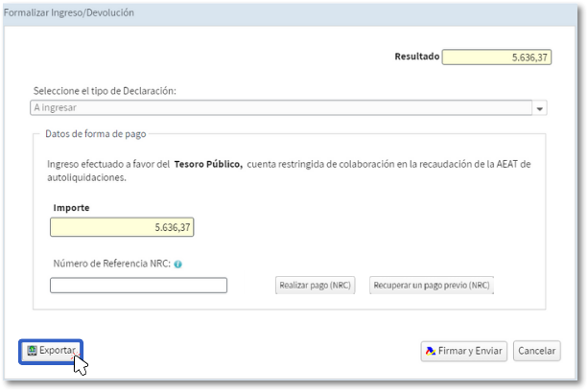Click the Importe amount field
588x391 pixels.
pos(122,227)
